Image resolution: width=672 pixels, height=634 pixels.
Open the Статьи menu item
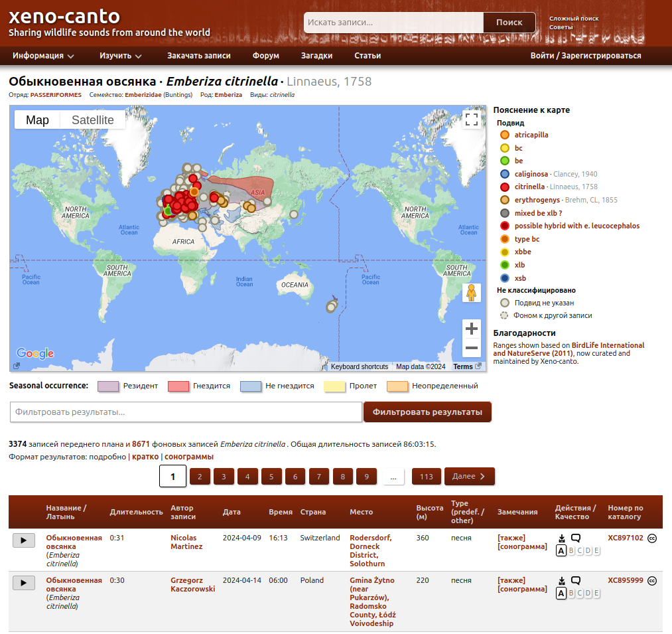(x=368, y=56)
